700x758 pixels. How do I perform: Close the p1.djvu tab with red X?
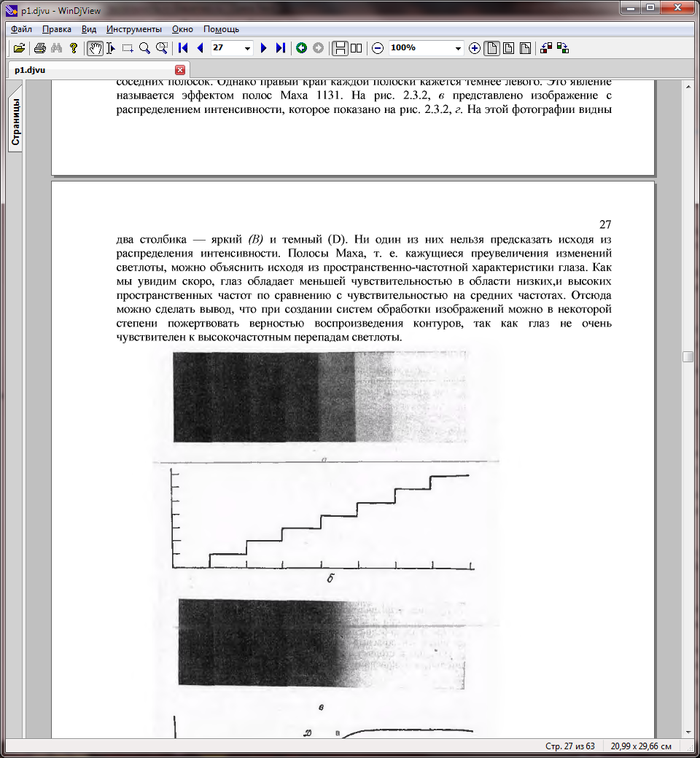[x=180, y=70]
